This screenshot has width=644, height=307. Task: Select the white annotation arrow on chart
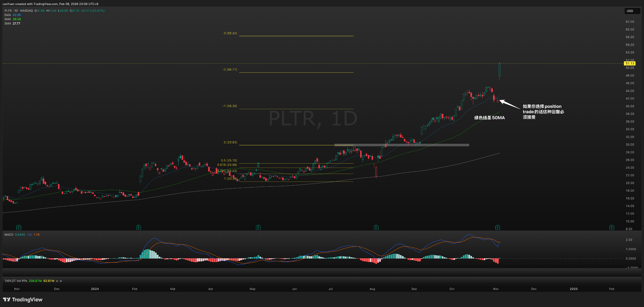pos(509,104)
